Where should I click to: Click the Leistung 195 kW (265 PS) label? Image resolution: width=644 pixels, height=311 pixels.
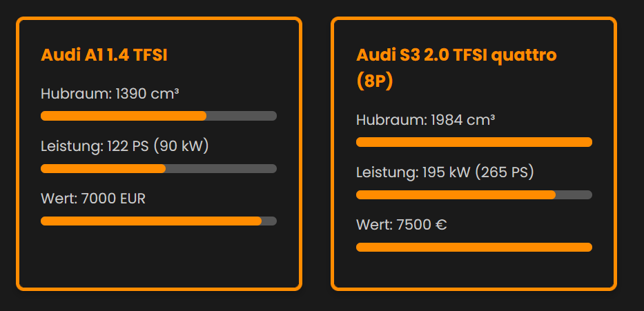pos(445,172)
